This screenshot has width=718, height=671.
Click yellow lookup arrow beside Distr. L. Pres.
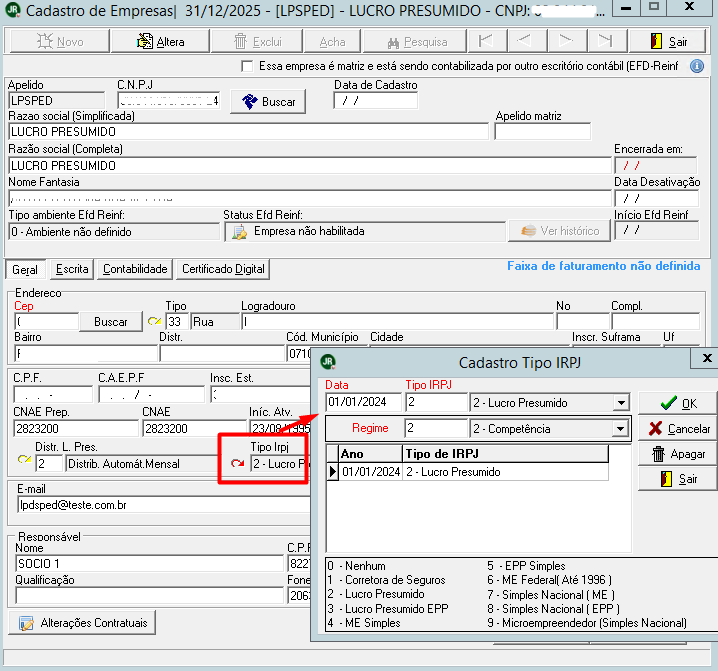click(x=24, y=459)
